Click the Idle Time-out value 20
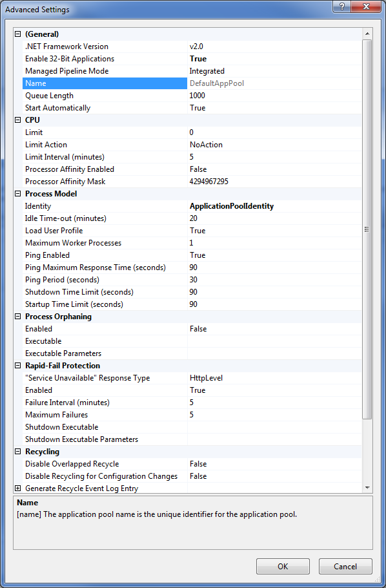Viewport: 386px width, 588px height. click(194, 218)
